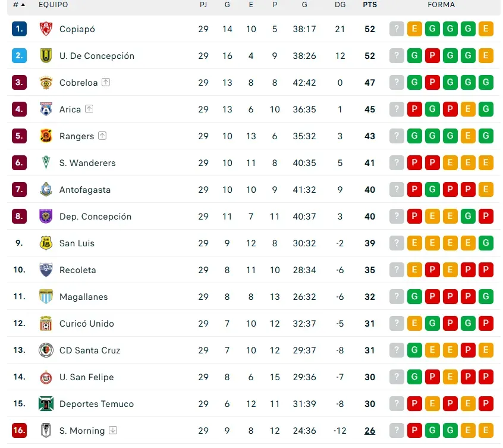Screen dimensions: 503x448
Task: Click the CD Santa Cruz team name
Action: [x=90, y=350]
